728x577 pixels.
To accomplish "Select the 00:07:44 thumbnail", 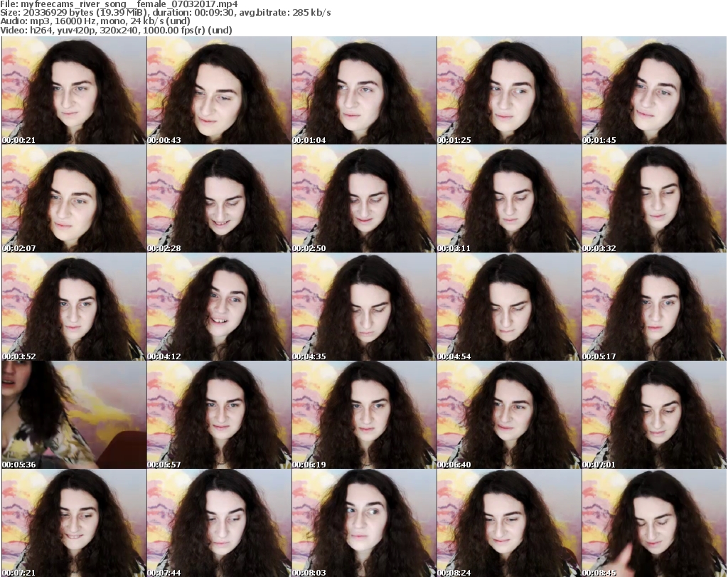I will pyautogui.click(x=219, y=523).
